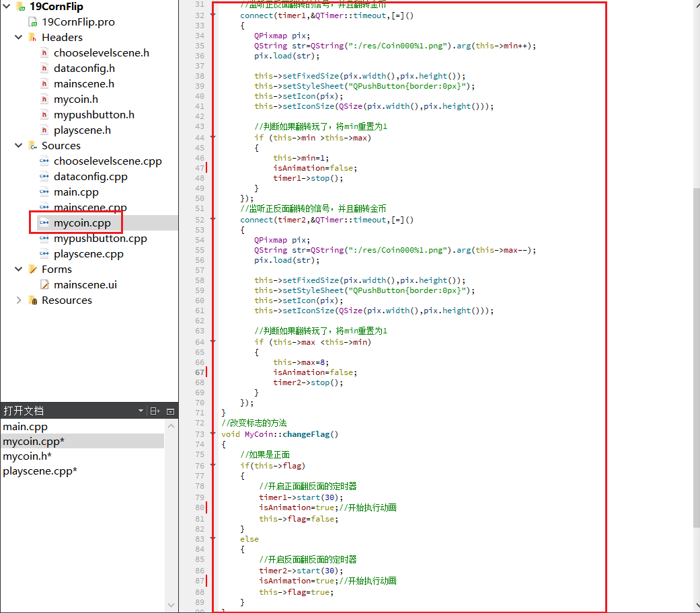Image resolution: width=700 pixels, height=613 pixels.
Task: Expand the Resources folder
Action: [18, 300]
